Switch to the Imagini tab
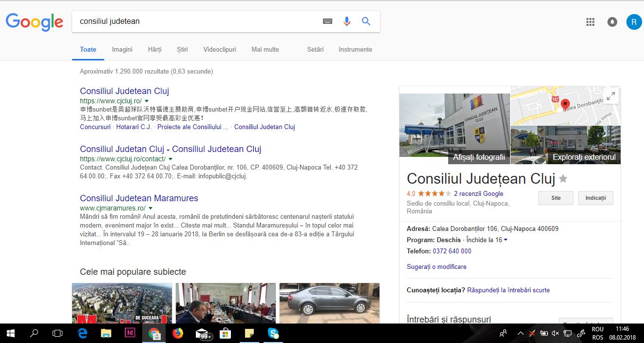 (x=122, y=49)
